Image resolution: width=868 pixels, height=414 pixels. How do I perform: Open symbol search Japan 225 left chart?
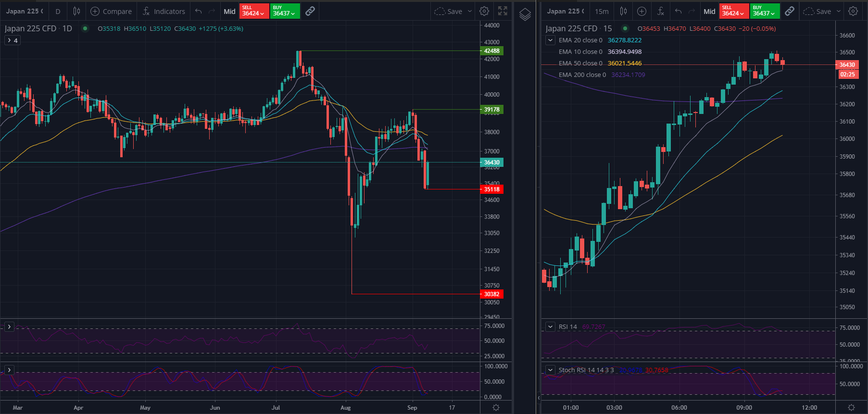[x=25, y=11]
